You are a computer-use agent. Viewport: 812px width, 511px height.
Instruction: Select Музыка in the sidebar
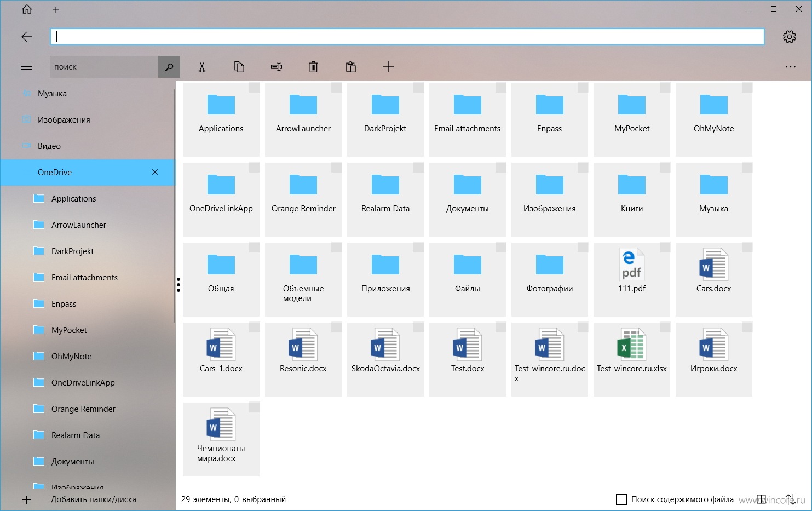point(88,94)
